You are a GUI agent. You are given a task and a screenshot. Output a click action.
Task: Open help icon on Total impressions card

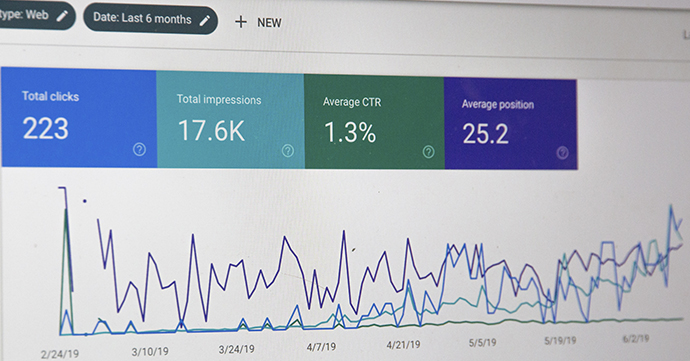288,151
